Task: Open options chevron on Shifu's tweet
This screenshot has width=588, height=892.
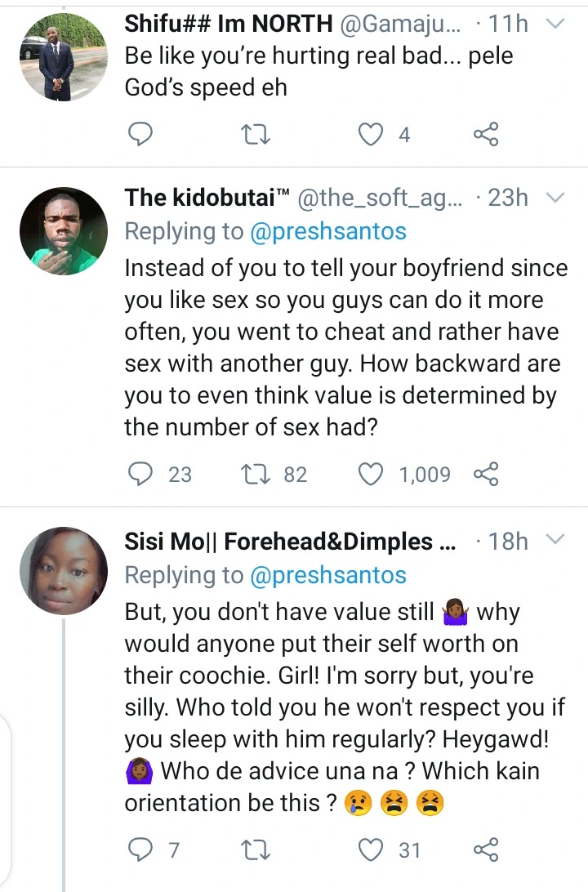Action: (x=555, y=25)
